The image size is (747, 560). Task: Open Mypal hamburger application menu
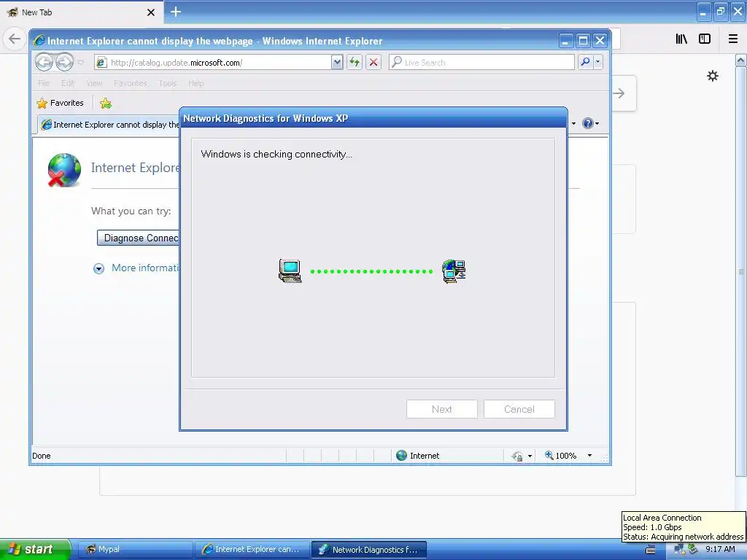tap(733, 39)
